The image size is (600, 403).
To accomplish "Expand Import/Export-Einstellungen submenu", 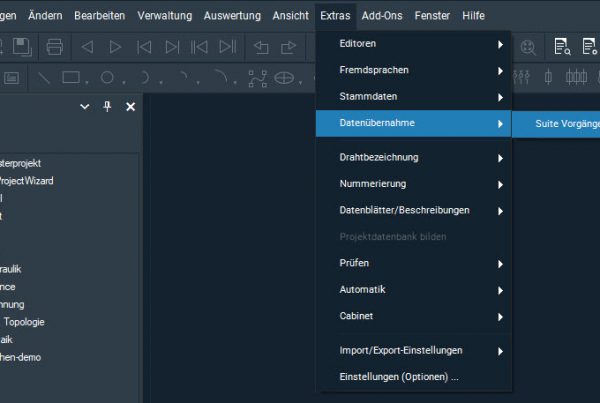I will coord(414,350).
